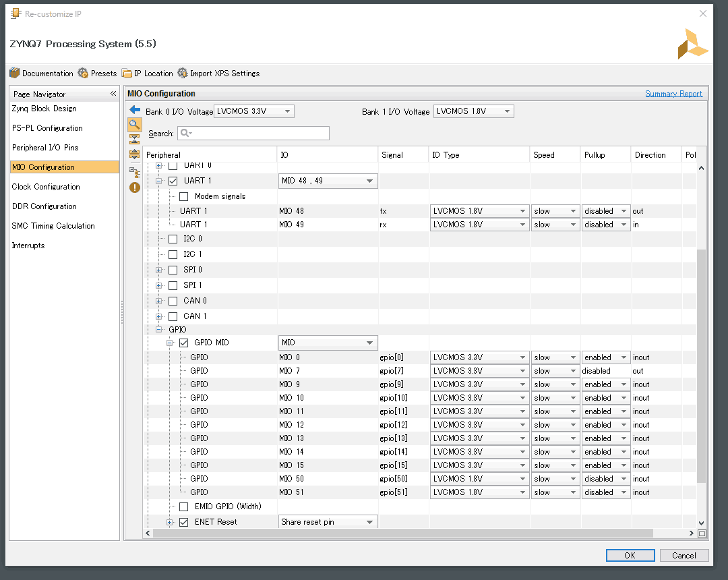The width and height of the screenshot is (728, 580).
Task: Click the scroll right arrow
Action: (x=692, y=533)
